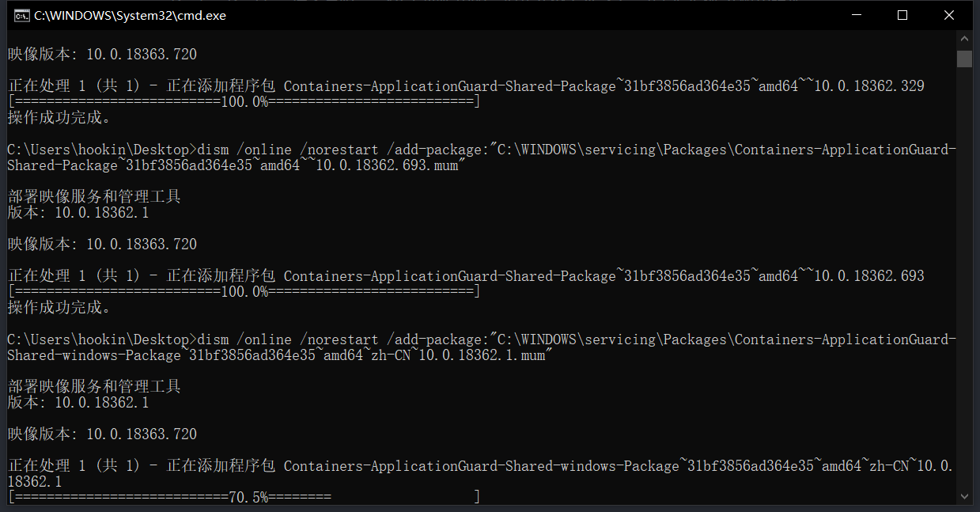Click the title text C:\WINDOWS\System32\cmd.exe

click(130, 15)
